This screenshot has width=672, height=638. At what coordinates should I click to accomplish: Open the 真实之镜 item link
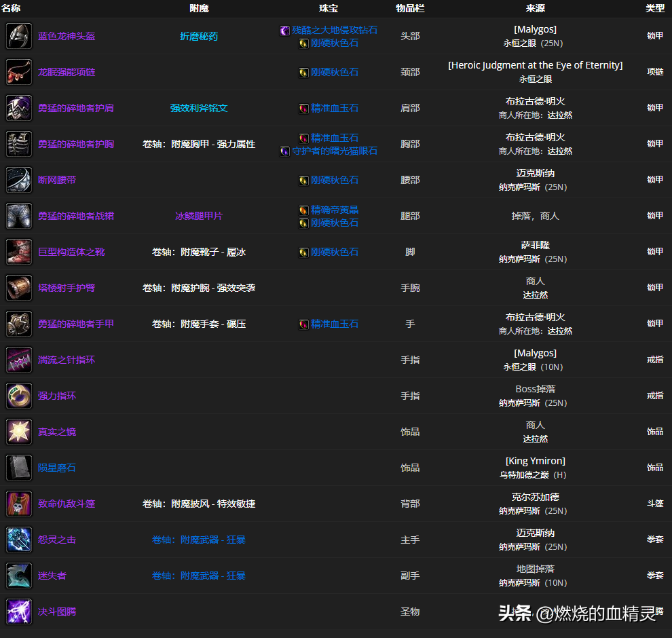tap(57, 432)
